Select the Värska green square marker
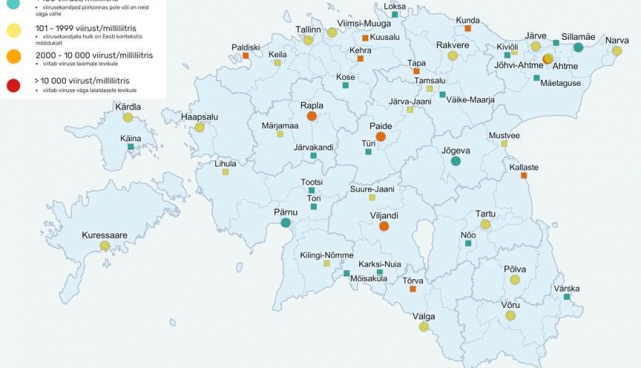This screenshot has width=641, height=368. 567,297
